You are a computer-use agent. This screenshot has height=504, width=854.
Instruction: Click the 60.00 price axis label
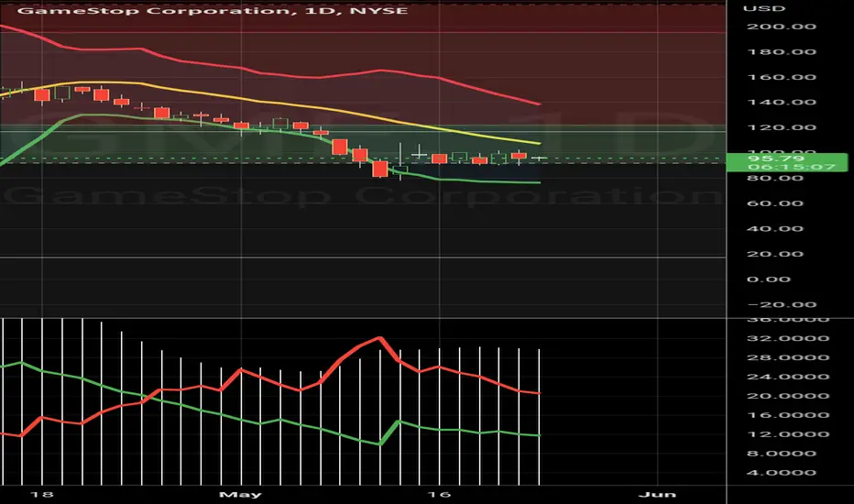click(774, 203)
